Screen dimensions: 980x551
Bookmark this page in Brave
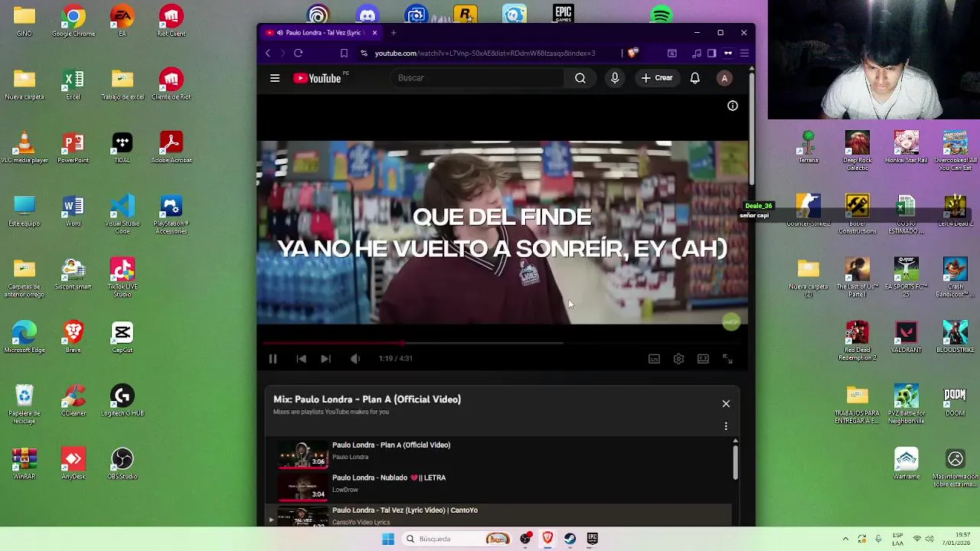(344, 54)
